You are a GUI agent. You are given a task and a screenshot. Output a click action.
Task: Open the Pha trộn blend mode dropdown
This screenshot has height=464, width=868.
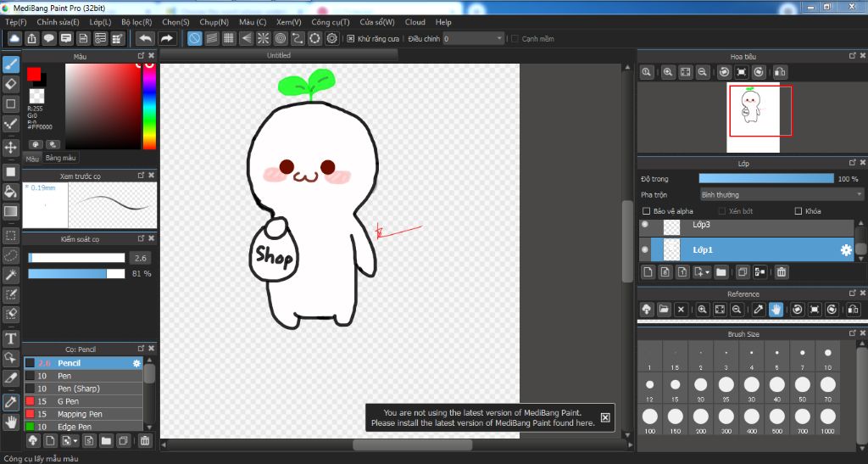point(782,195)
